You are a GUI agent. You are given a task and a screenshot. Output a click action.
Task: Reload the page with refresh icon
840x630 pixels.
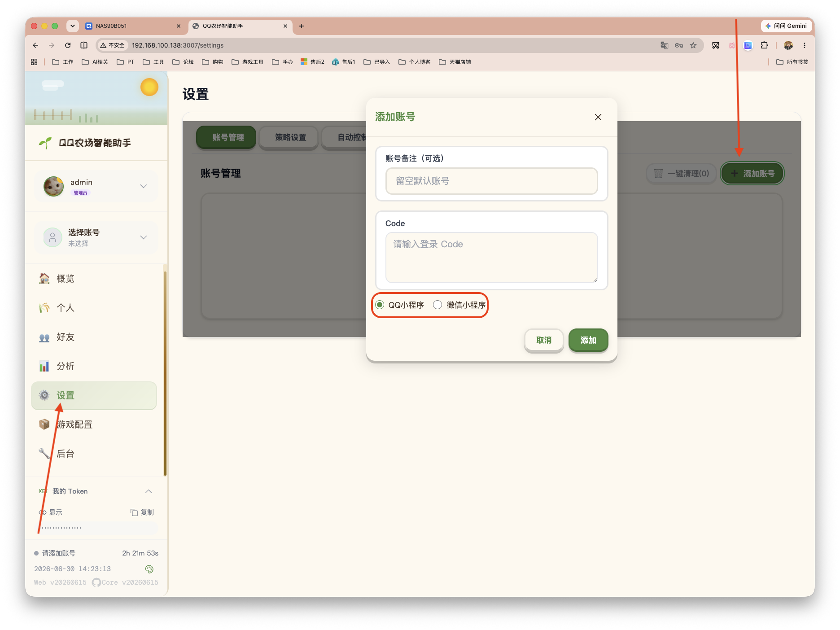tap(68, 45)
